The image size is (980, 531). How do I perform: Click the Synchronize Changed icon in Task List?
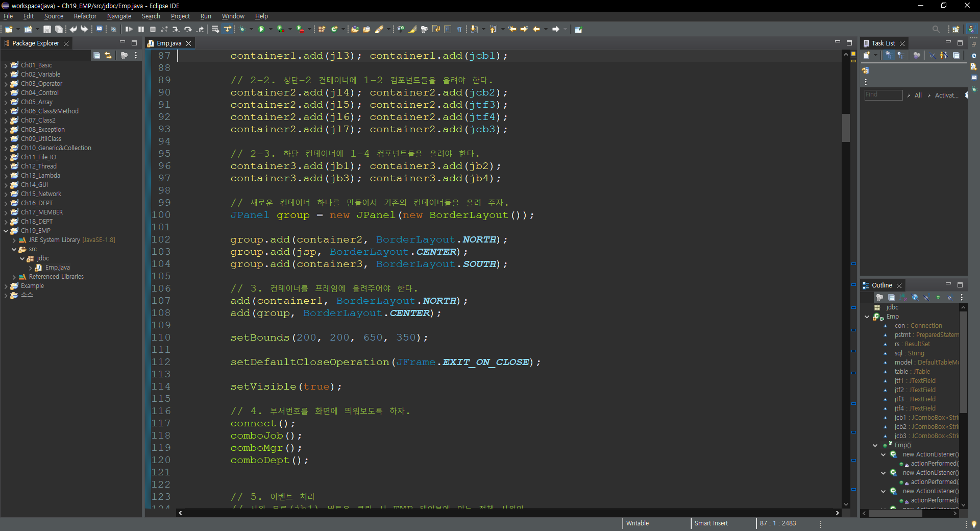pyautogui.click(x=865, y=70)
